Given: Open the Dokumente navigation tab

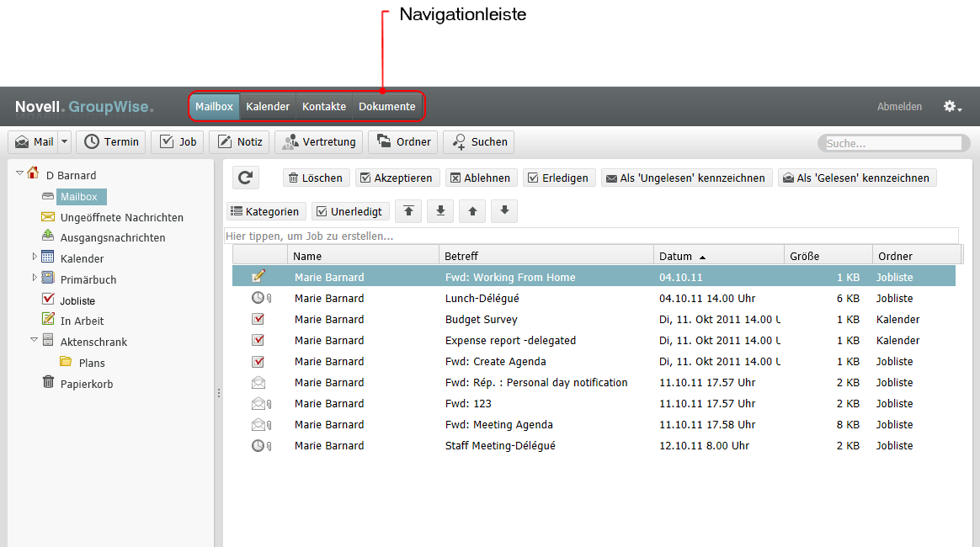Looking at the screenshot, I should tap(387, 106).
